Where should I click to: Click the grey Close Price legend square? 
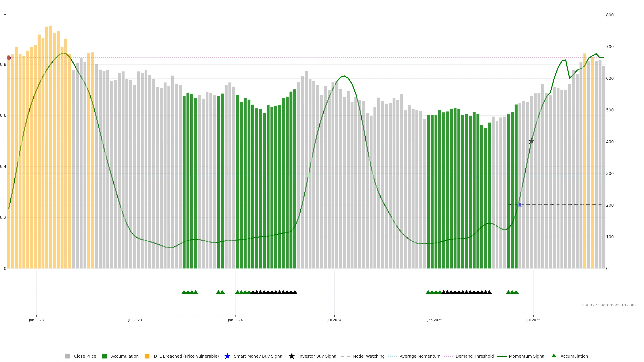tap(67, 356)
